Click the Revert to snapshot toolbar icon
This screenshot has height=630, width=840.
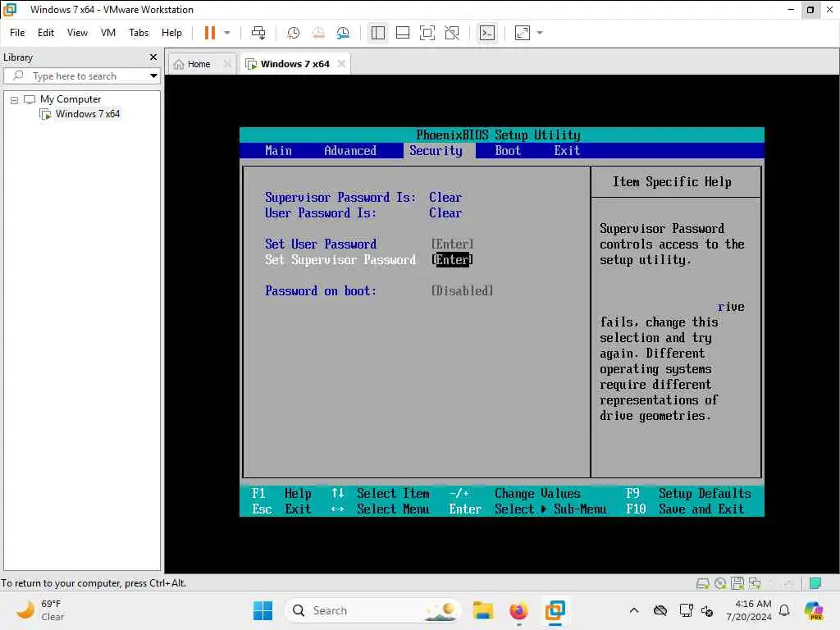point(318,33)
